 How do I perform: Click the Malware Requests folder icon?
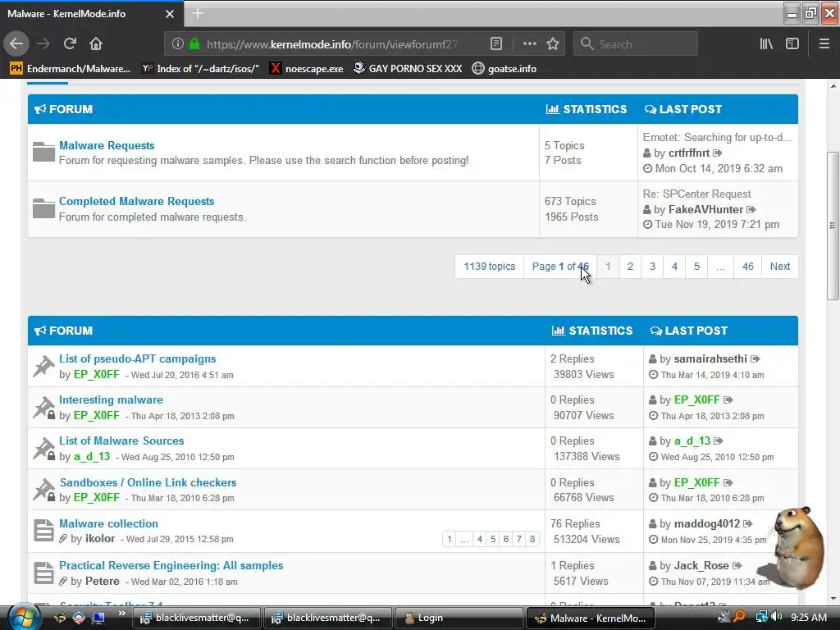coord(43,152)
